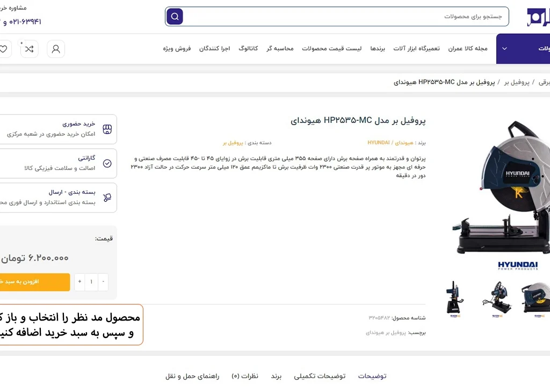The image size is (550, 392).
Task: Click the HYUNDAI brand link
Action: pyautogui.click(x=379, y=142)
